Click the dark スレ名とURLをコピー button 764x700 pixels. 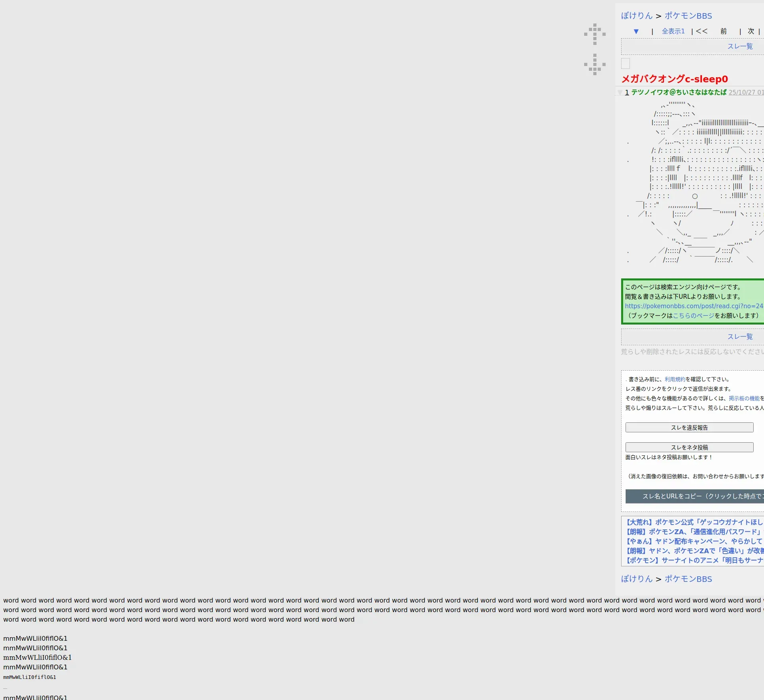694,496
